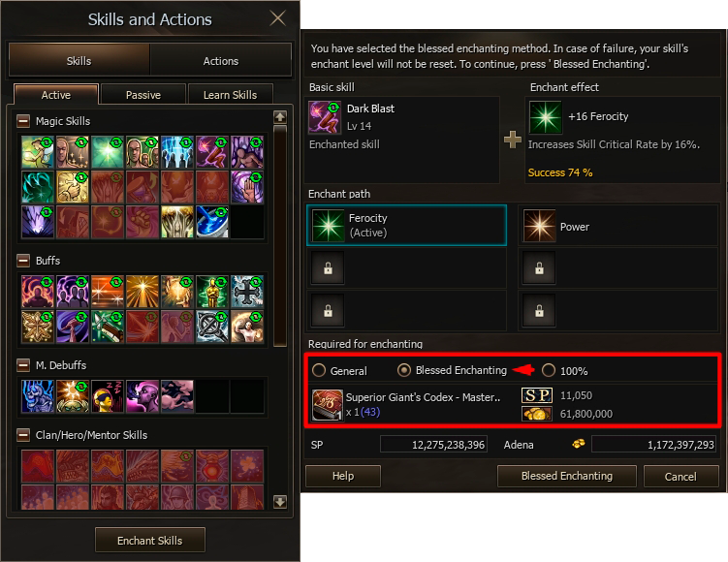Switch to the Passive tab

pyautogui.click(x=142, y=95)
